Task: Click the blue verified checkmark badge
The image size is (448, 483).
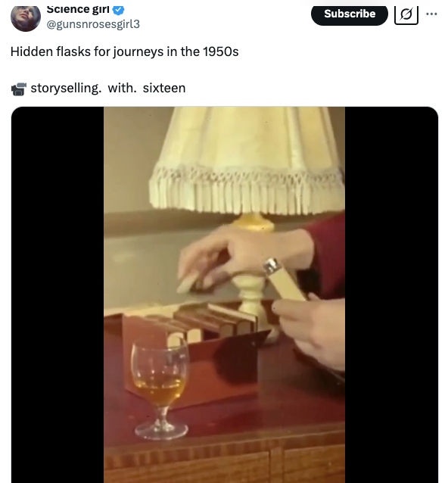Action: [118, 10]
